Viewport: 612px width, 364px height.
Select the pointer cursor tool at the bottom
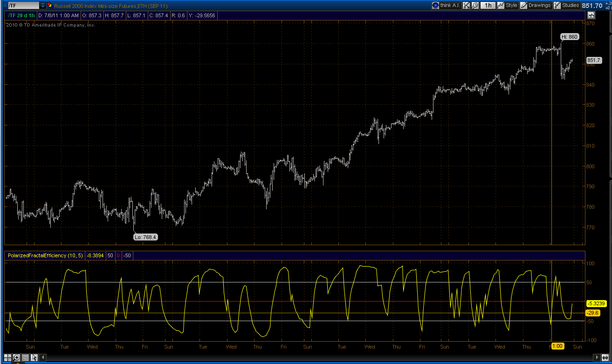pyautogui.click(x=34, y=357)
